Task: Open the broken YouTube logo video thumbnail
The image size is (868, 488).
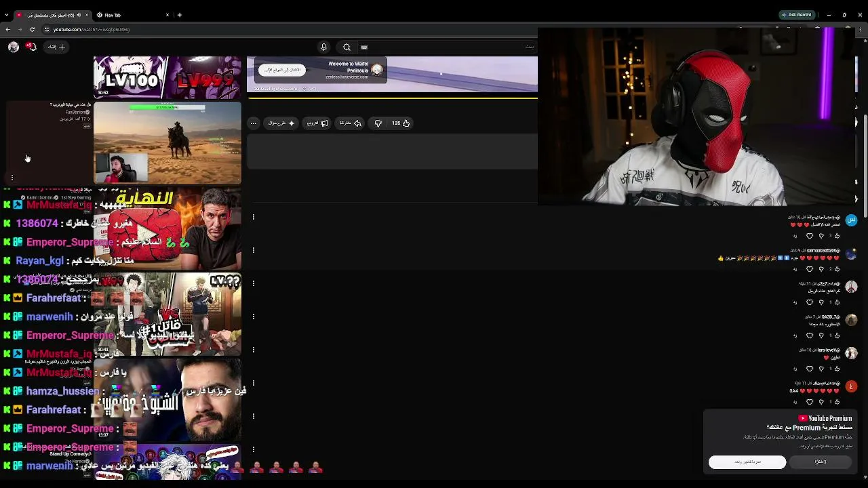Action: tap(167, 229)
